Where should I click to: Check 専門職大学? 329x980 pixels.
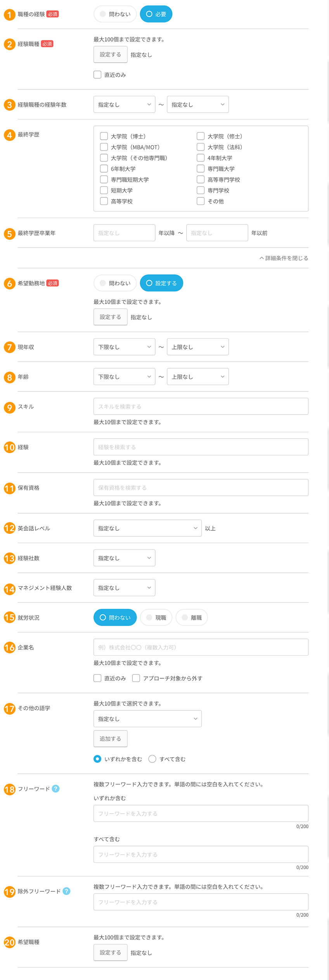pos(201,169)
